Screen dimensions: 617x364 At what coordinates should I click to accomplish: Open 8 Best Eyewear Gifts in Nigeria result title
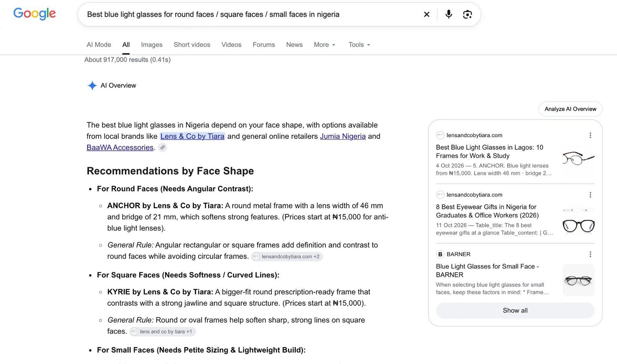click(x=487, y=211)
